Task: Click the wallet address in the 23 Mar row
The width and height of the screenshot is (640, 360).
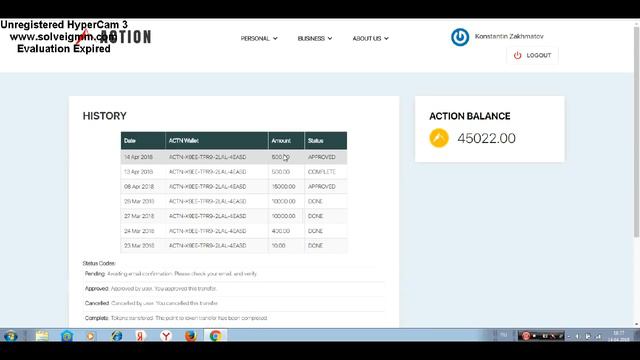Action: (207, 246)
